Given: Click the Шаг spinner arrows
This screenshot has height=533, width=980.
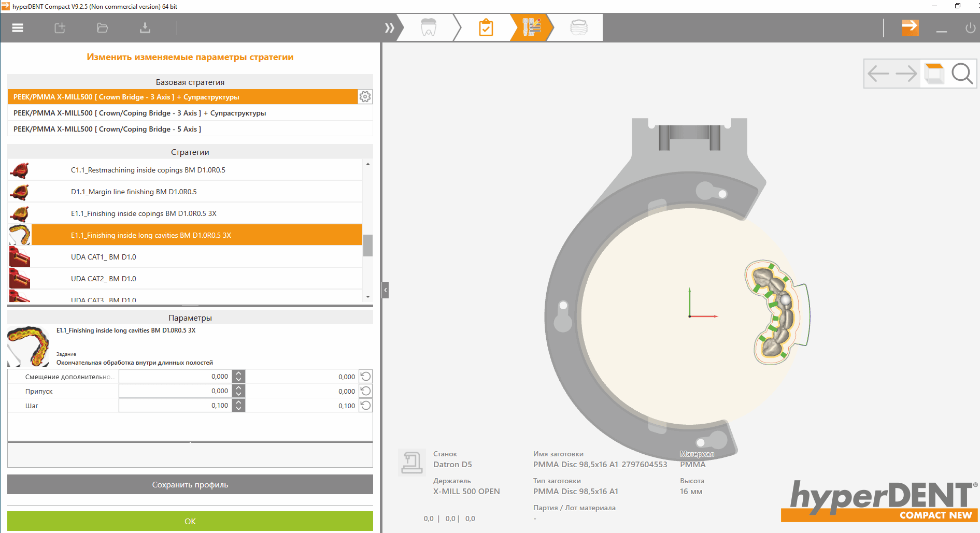Looking at the screenshot, I should (x=239, y=406).
